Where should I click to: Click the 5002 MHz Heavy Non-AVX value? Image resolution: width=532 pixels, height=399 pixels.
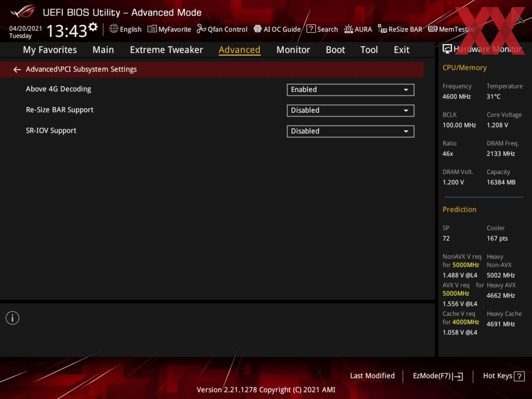pos(501,275)
